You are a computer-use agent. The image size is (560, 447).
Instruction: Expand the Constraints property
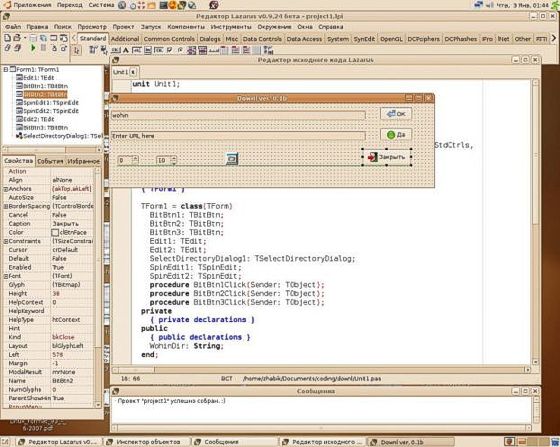(6, 241)
